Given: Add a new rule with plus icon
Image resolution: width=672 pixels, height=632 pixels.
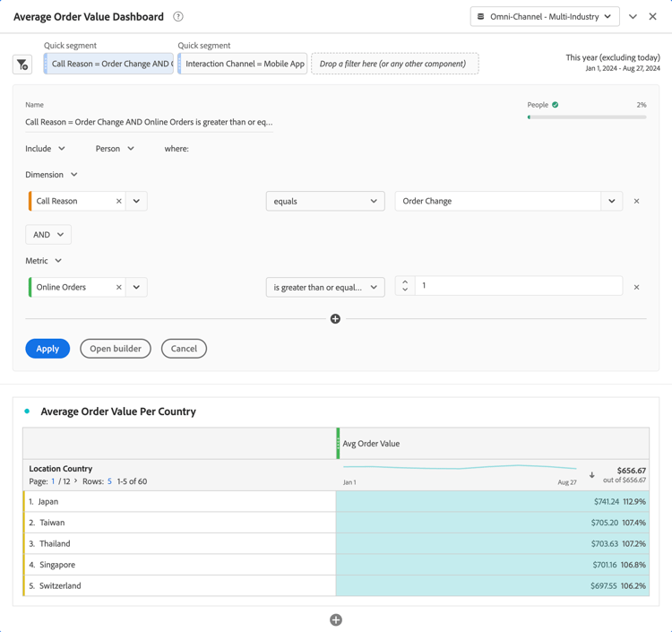Looking at the screenshot, I should (335, 319).
